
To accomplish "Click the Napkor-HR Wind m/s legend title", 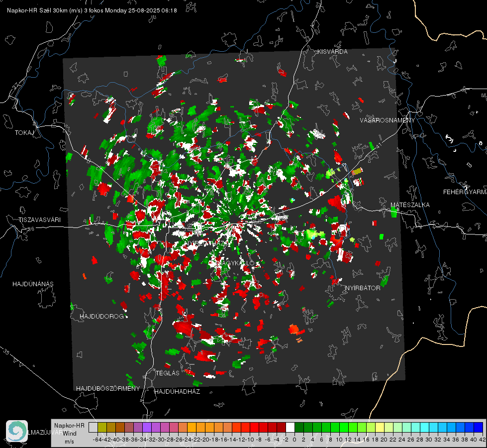I will pyautogui.click(x=69, y=434).
